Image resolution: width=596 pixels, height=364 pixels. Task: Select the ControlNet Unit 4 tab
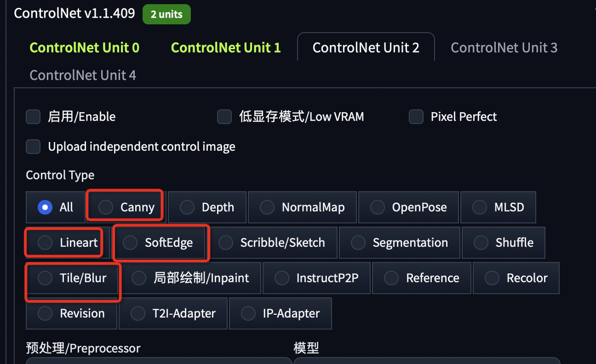[x=83, y=75]
